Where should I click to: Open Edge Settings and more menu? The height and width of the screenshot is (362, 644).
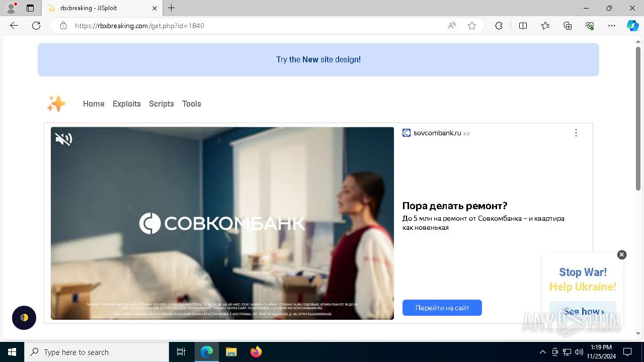(612, 26)
